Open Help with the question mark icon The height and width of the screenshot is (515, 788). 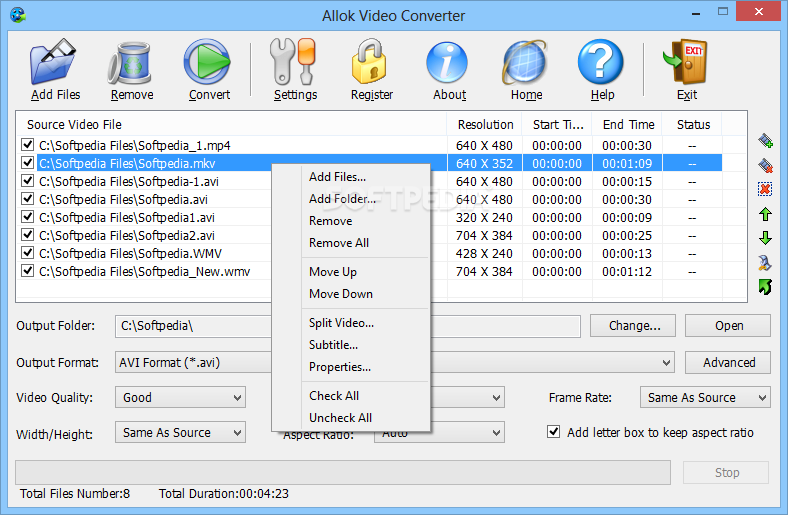[x=601, y=62]
